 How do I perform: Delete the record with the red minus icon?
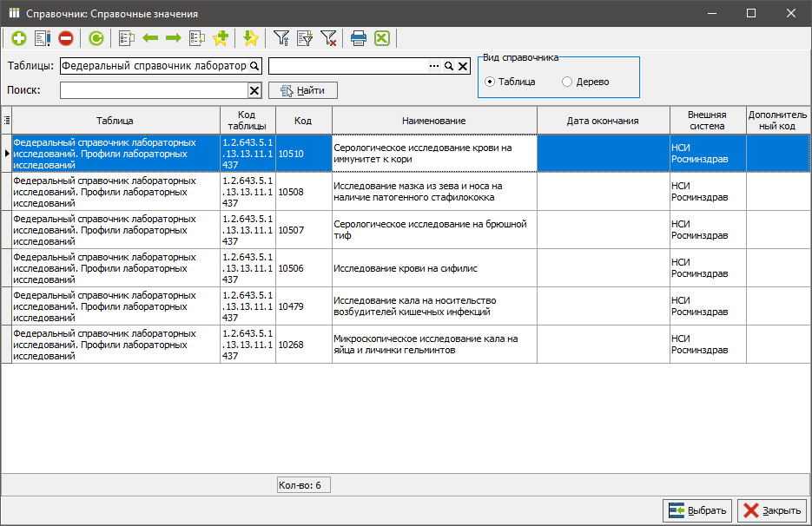pyautogui.click(x=66, y=38)
